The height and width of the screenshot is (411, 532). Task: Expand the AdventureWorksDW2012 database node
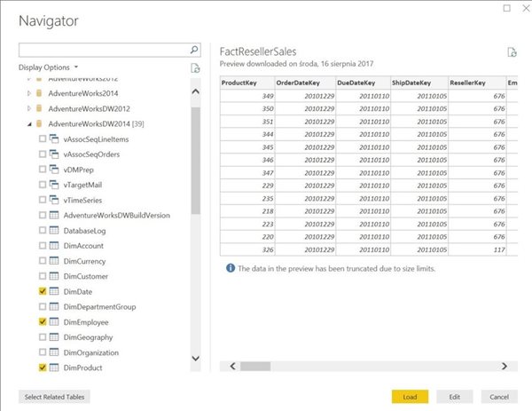[x=29, y=108]
